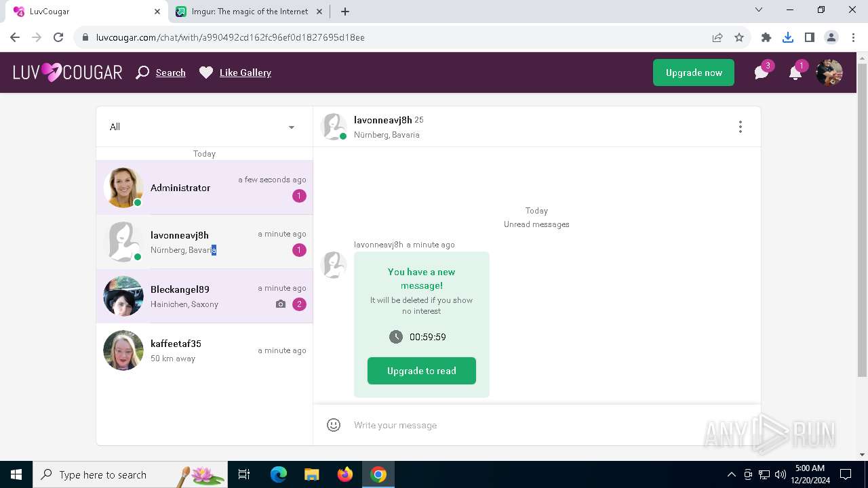The height and width of the screenshot is (488, 868).
Task: Click Bleckangel89 unread badge showing 2
Action: tap(299, 304)
